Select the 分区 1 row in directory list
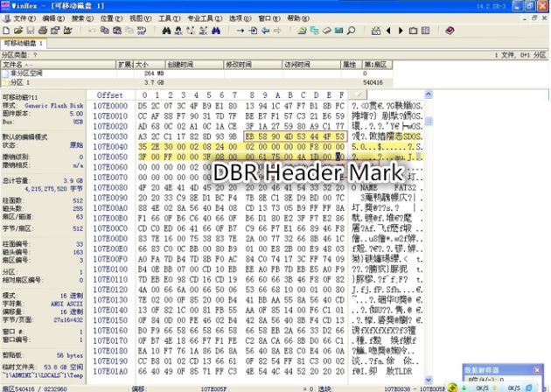Viewport: 551px width, 392px height. 19,81
